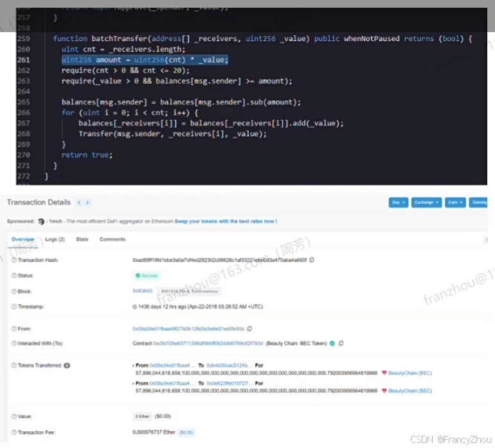The height and width of the screenshot is (448, 495).
Task: Click the BeautyChain token icon in first transfer
Action: 384,373
